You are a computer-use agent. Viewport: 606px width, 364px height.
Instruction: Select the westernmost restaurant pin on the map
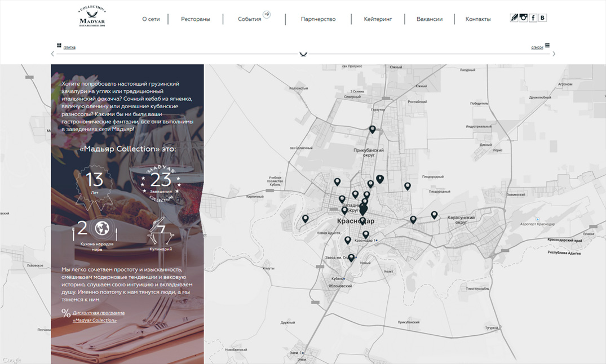[306, 219]
